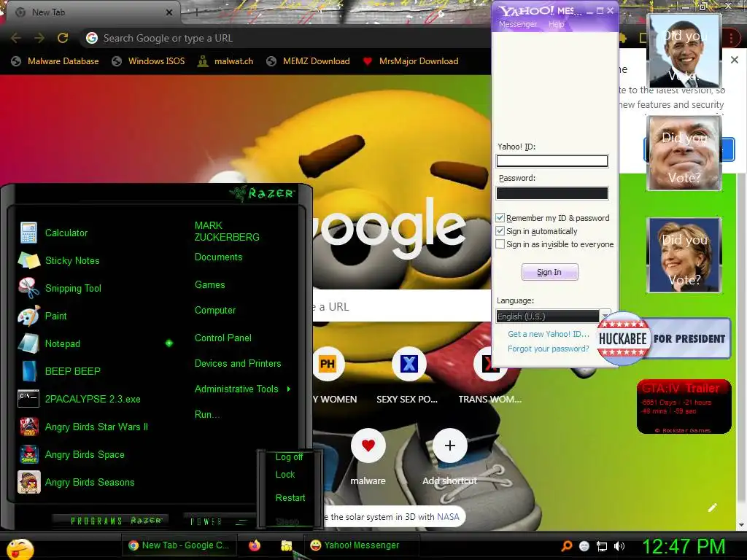Open Firefox icon on taskbar

tap(255, 545)
